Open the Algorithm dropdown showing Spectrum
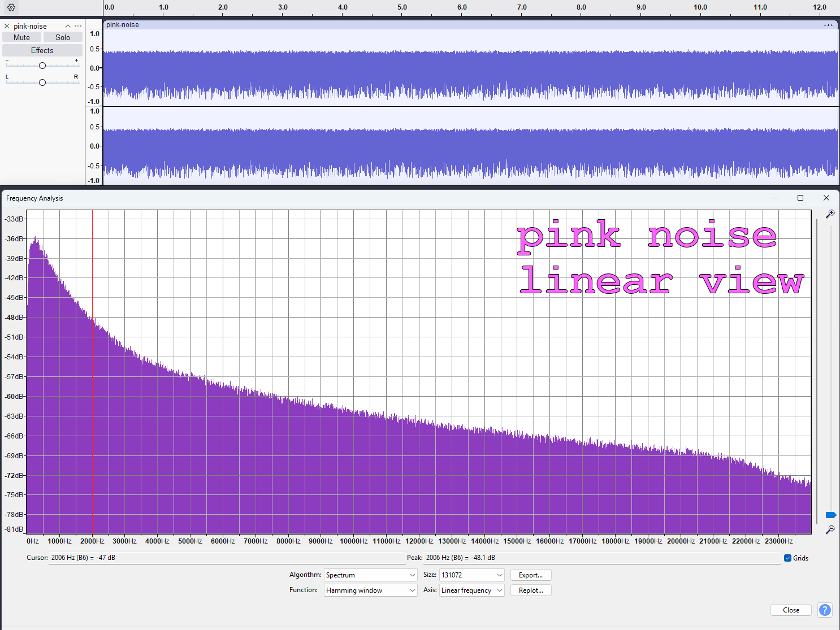Viewport: 840px width, 630px height. point(371,575)
